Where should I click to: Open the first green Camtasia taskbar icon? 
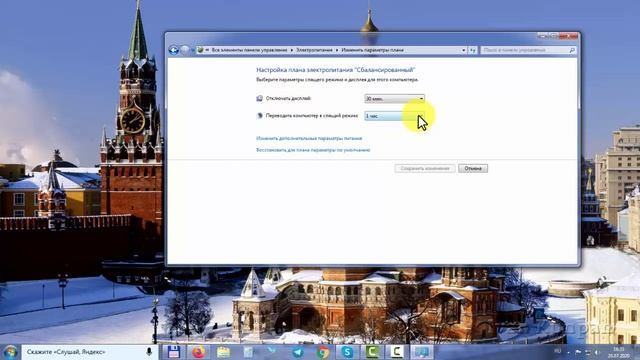pyautogui.click(x=372, y=352)
